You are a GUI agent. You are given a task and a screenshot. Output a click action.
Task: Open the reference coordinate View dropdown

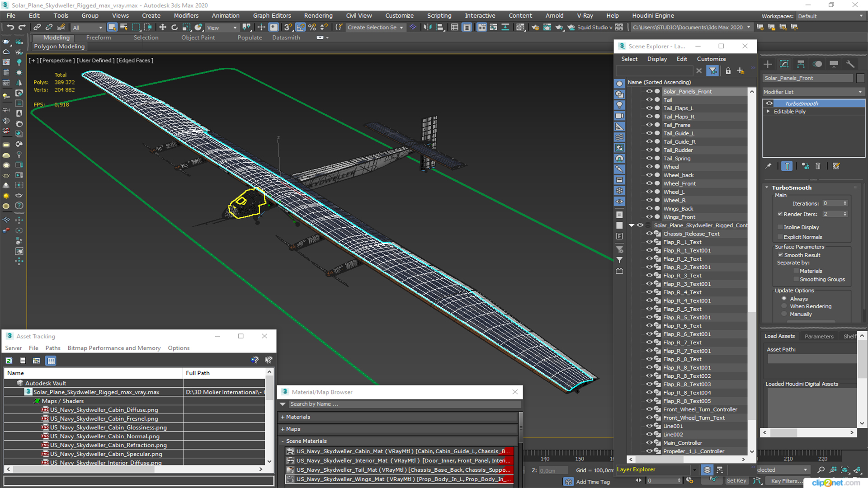(x=222, y=28)
